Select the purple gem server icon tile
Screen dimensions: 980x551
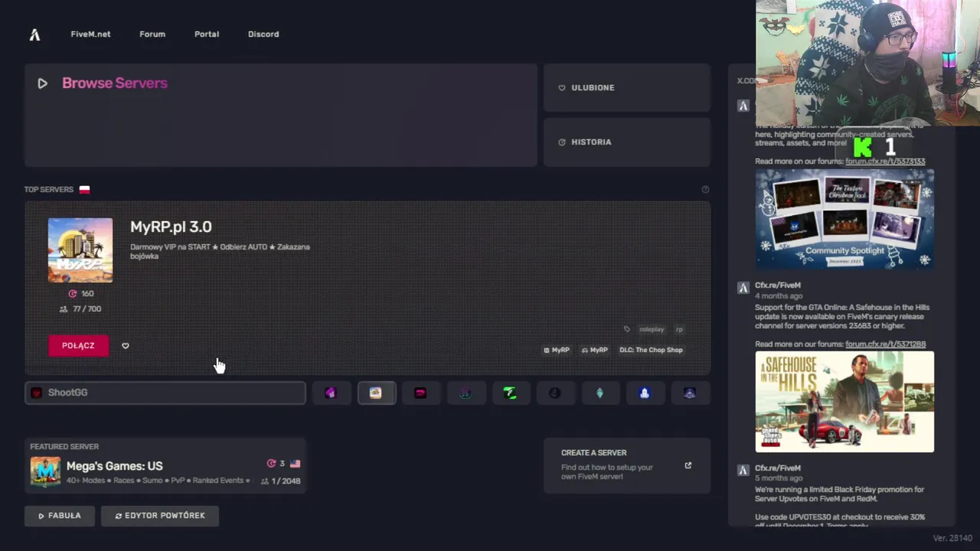[x=331, y=393]
